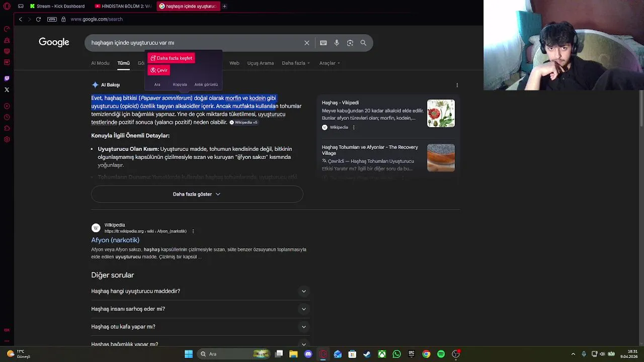
Task: Open new browser tab
Action: tap(224, 6)
